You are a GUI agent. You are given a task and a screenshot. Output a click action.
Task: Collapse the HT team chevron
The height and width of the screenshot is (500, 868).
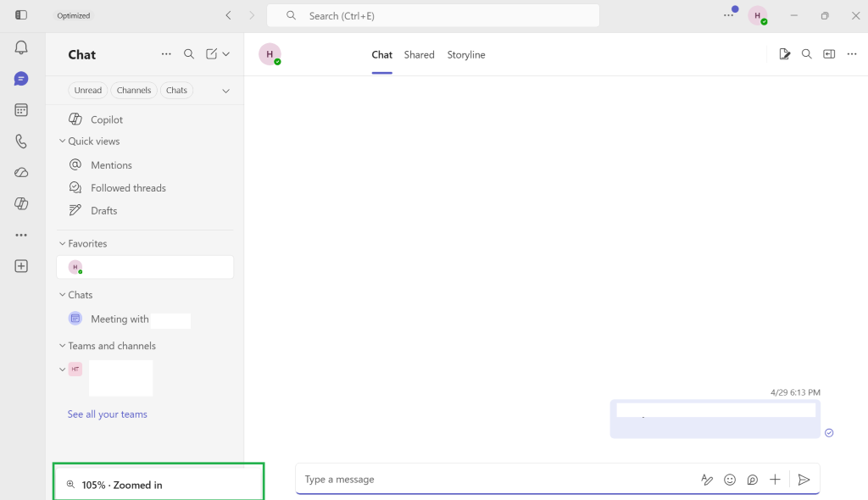[62, 369]
